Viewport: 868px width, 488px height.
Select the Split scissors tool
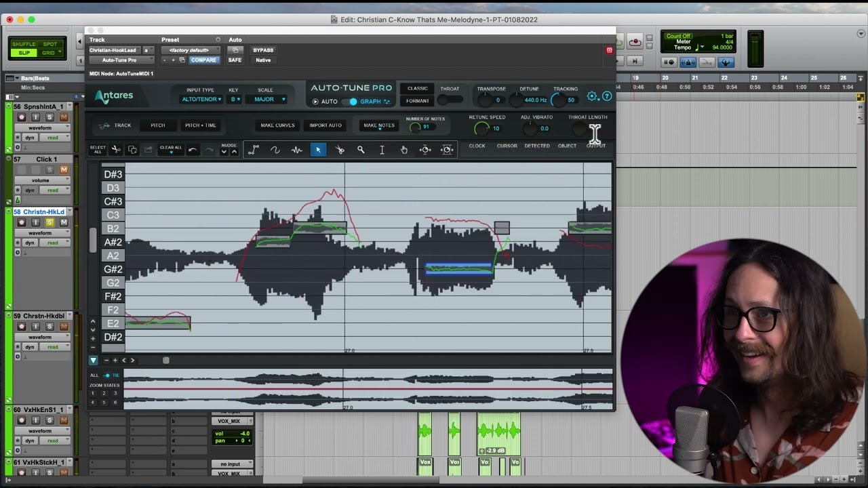click(x=340, y=150)
